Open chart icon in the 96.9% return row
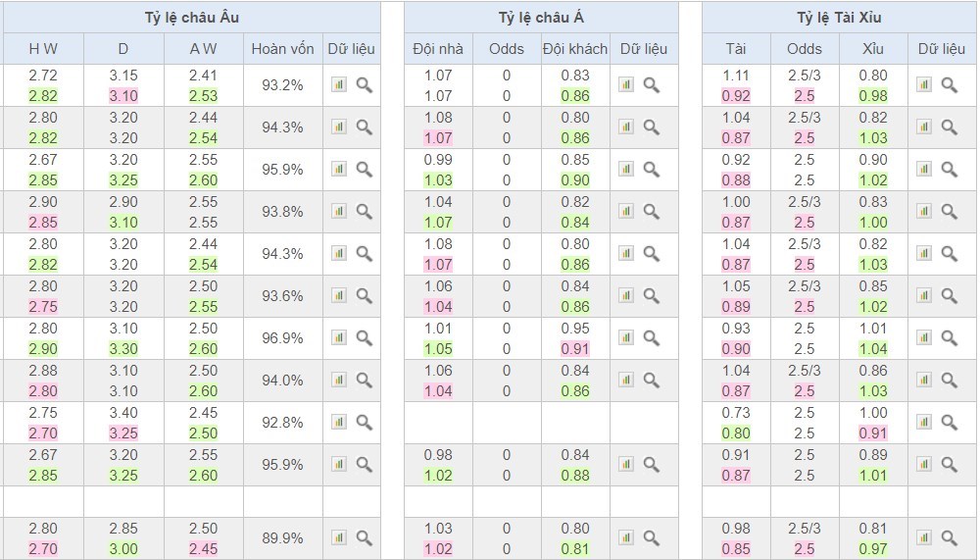 [339, 338]
